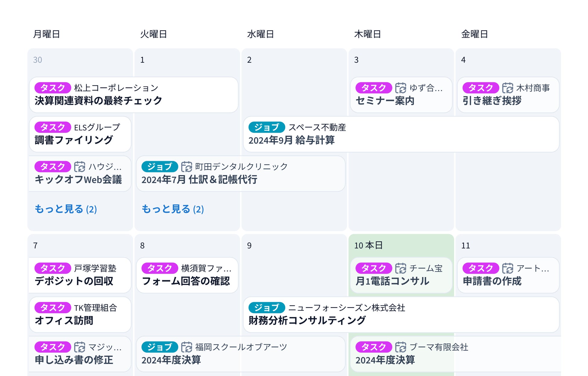Click recurring icon on 申し込み書の修正 task
This screenshot has width=588, height=376.
[x=80, y=347]
